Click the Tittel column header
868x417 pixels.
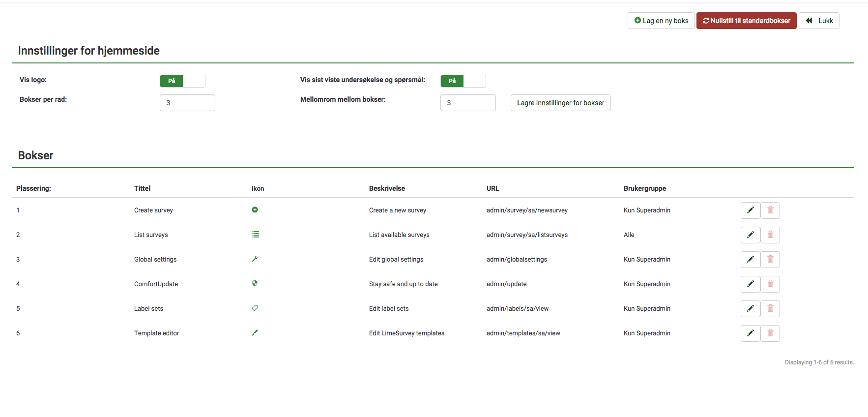pyautogui.click(x=142, y=188)
